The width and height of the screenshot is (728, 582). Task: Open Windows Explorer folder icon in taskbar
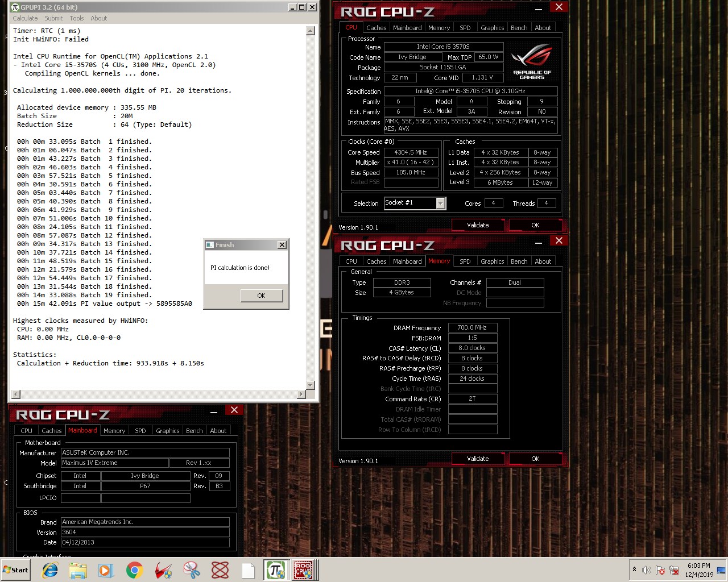(x=78, y=570)
